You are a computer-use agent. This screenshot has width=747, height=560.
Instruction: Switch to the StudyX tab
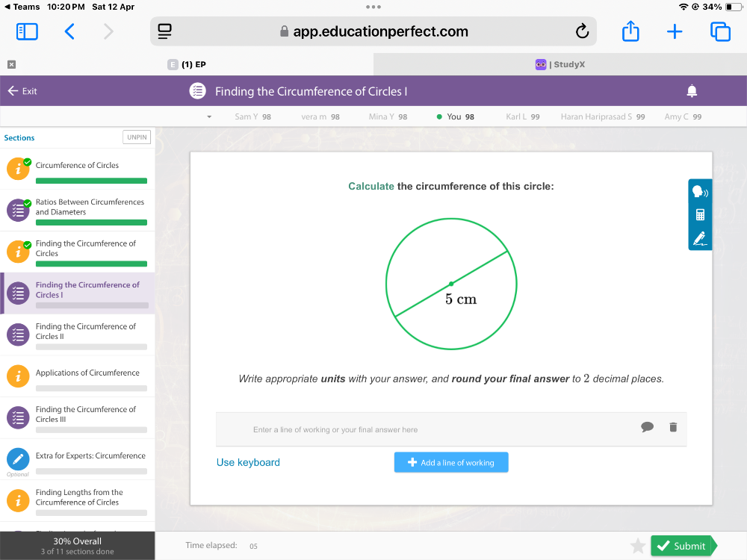[560, 64]
